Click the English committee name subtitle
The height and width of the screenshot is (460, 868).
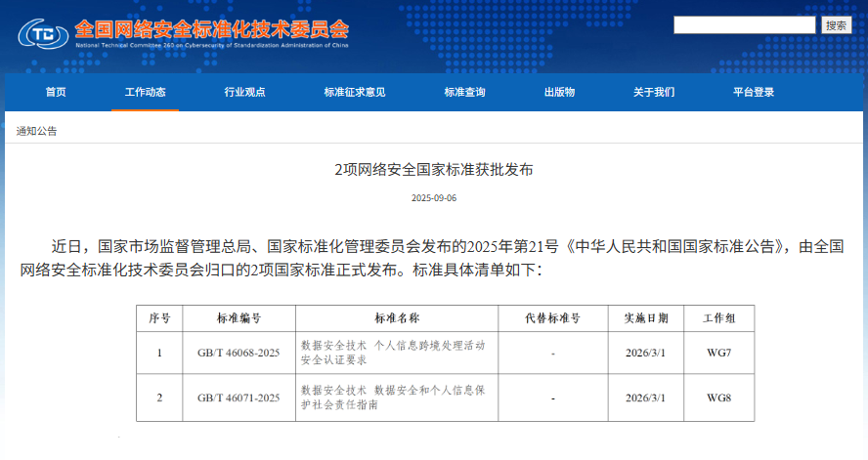[212, 45]
